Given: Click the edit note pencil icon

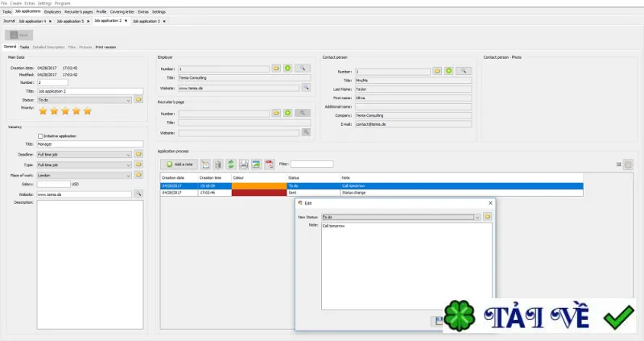Looking at the screenshot, I should (205, 164).
